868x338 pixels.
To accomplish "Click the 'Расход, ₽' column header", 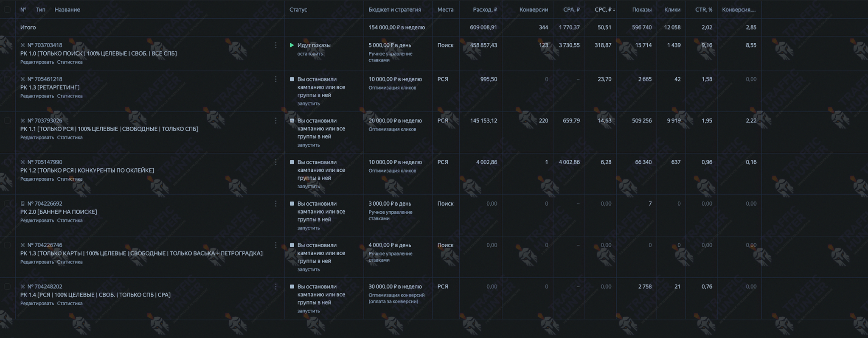I will (x=485, y=9).
